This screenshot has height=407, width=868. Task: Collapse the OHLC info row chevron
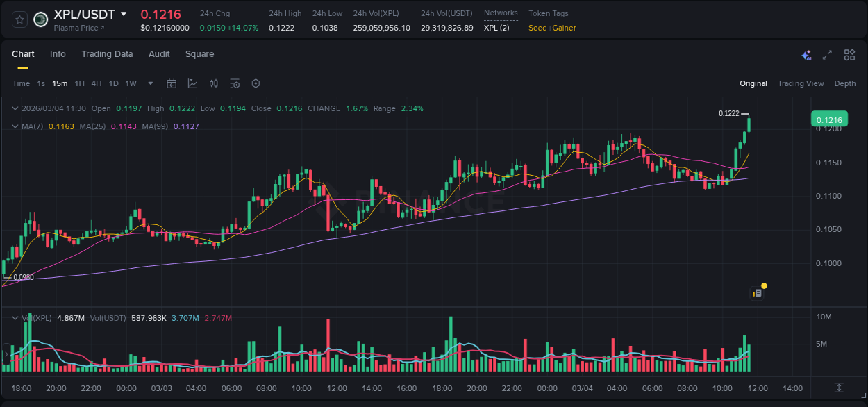click(x=14, y=108)
